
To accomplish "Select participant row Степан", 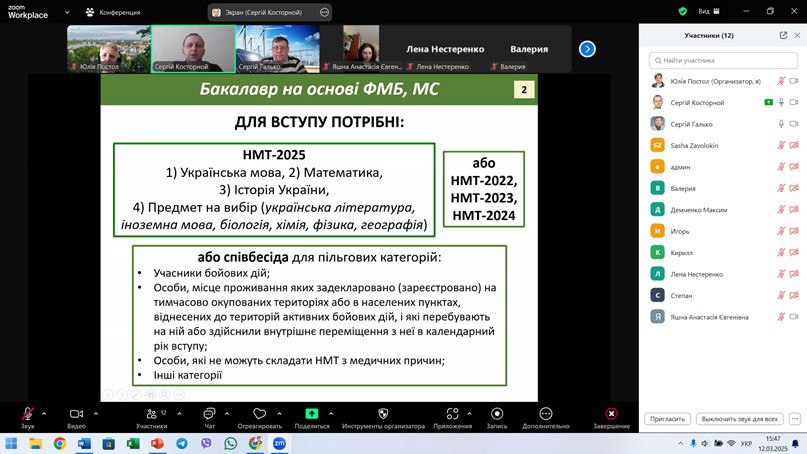I will [x=723, y=295].
